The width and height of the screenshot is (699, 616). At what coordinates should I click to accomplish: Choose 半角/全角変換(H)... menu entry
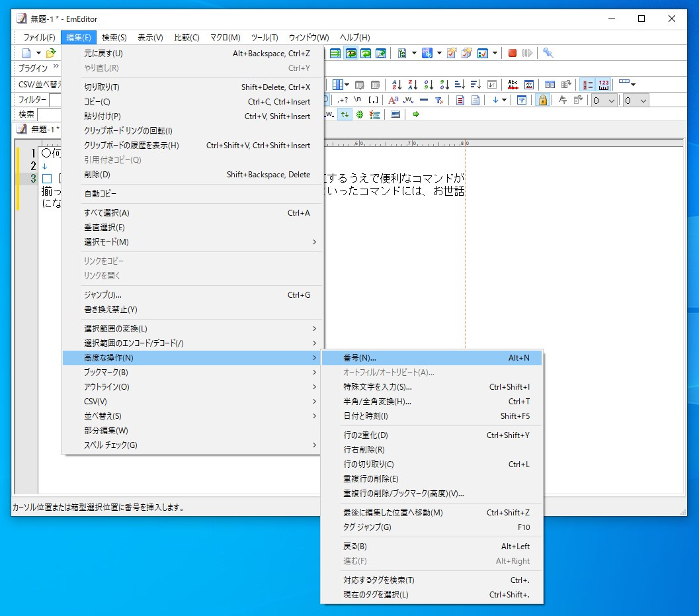click(432, 402)
